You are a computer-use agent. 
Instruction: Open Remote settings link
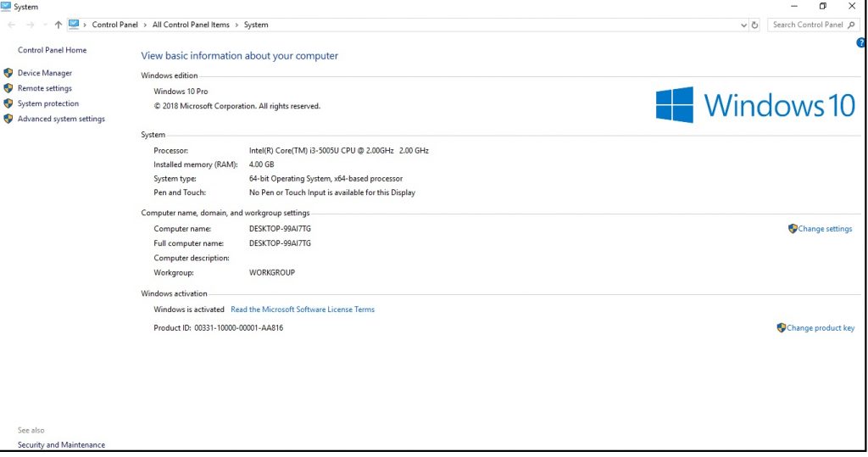click(x=45, y=88)
